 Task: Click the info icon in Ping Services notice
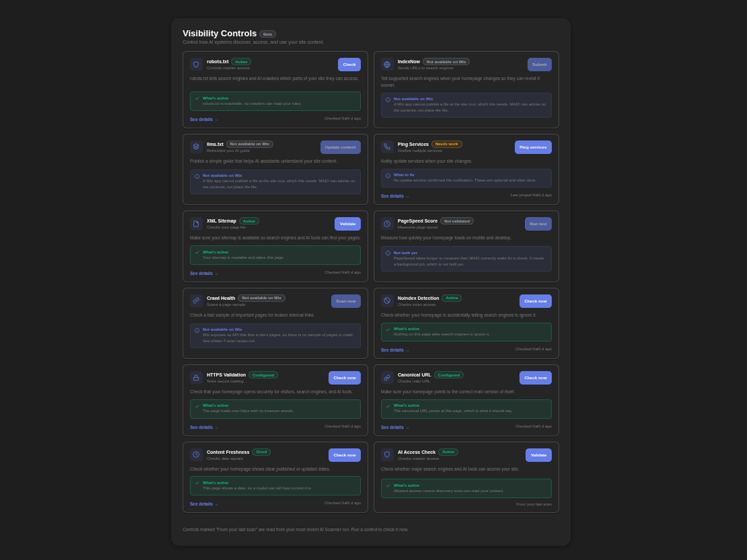point(388,176)
